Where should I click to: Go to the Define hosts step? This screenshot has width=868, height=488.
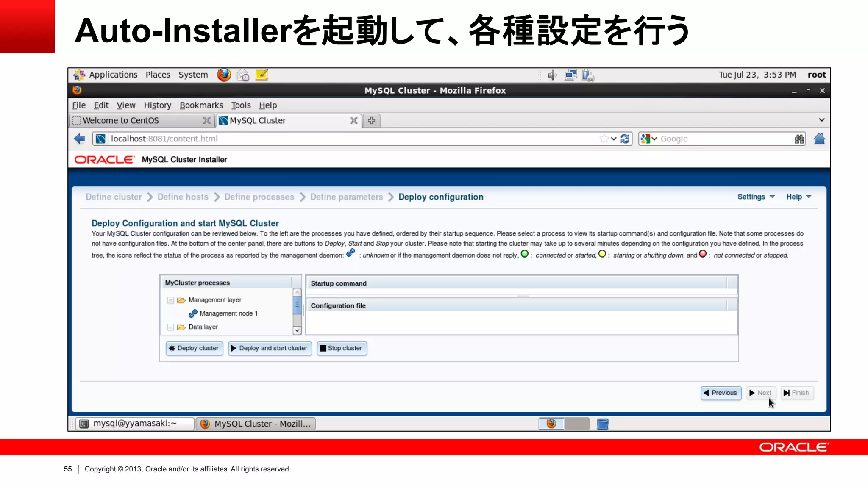183,197
